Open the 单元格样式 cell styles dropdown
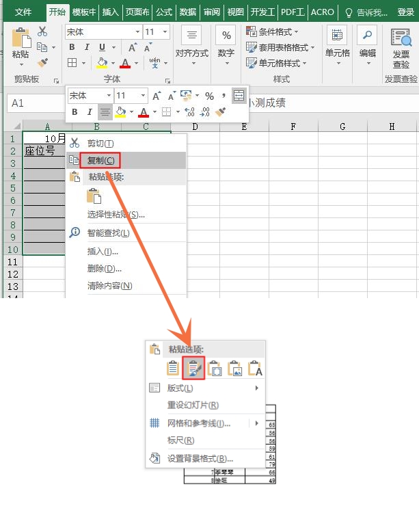The image size is (419, 532). click(x=276, y=63)
